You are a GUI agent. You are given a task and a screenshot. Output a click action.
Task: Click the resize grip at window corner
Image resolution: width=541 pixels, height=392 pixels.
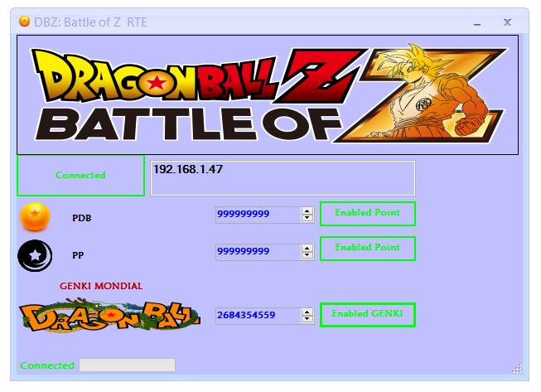pyautogui.click(x=516, y=369)
